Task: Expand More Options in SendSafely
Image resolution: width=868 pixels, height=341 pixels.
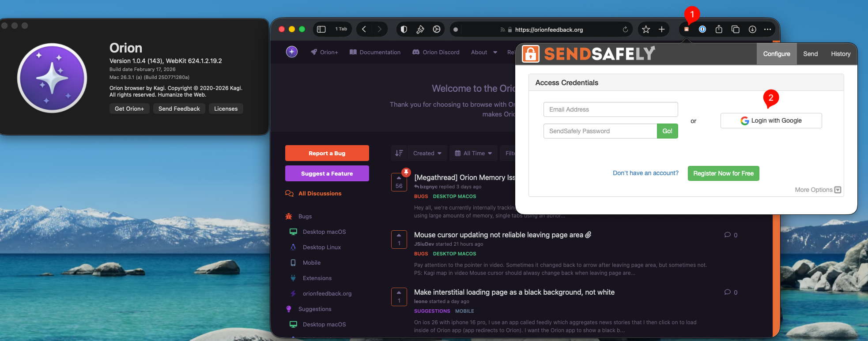Action: pyautogui.click(x=818, y=190)
